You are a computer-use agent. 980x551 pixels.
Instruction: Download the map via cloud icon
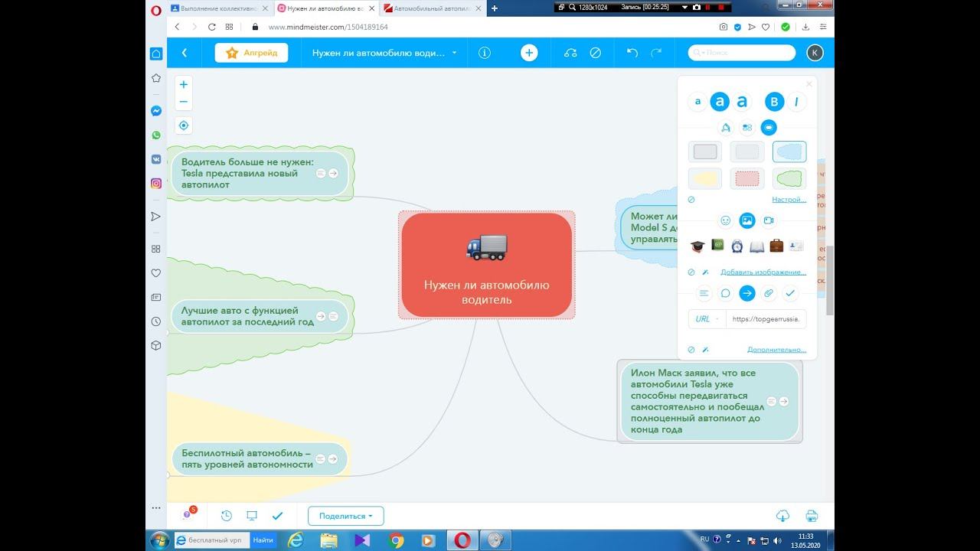pyautogui.click(x=782, y=516)
